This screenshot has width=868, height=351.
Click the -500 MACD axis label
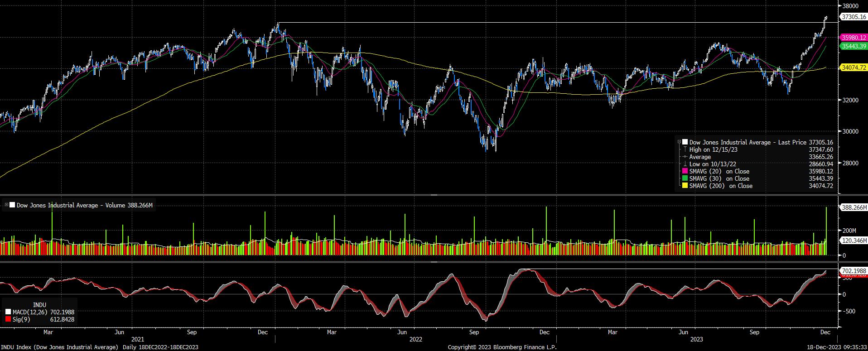849,311
